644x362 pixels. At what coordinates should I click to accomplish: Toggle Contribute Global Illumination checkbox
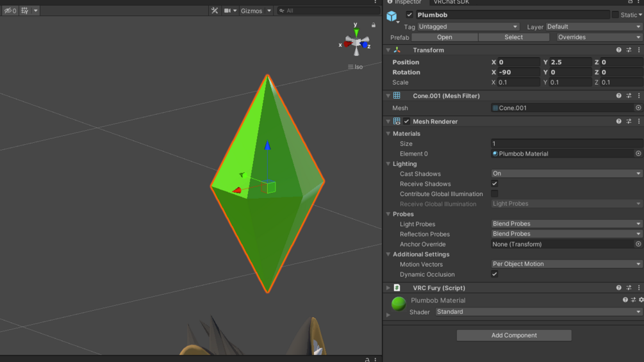pyautogui.click(x=495, y=193)
